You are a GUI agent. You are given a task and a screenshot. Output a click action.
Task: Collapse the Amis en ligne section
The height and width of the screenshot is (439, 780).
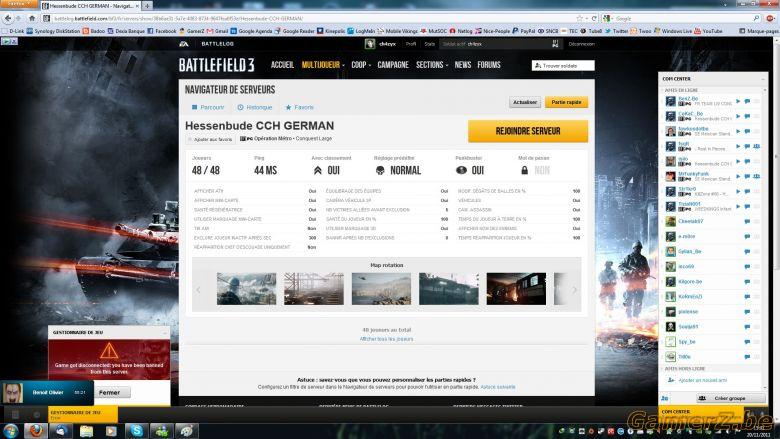[681, 90]
